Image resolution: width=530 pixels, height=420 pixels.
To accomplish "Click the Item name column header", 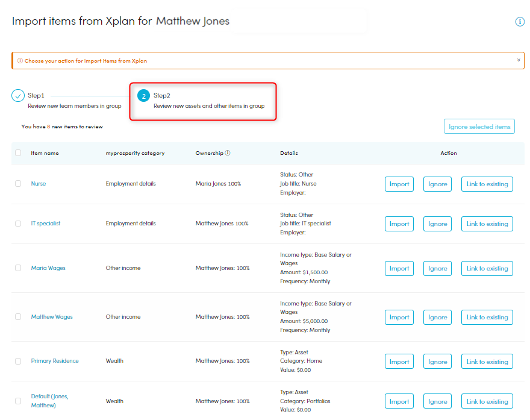I will 45,153.
